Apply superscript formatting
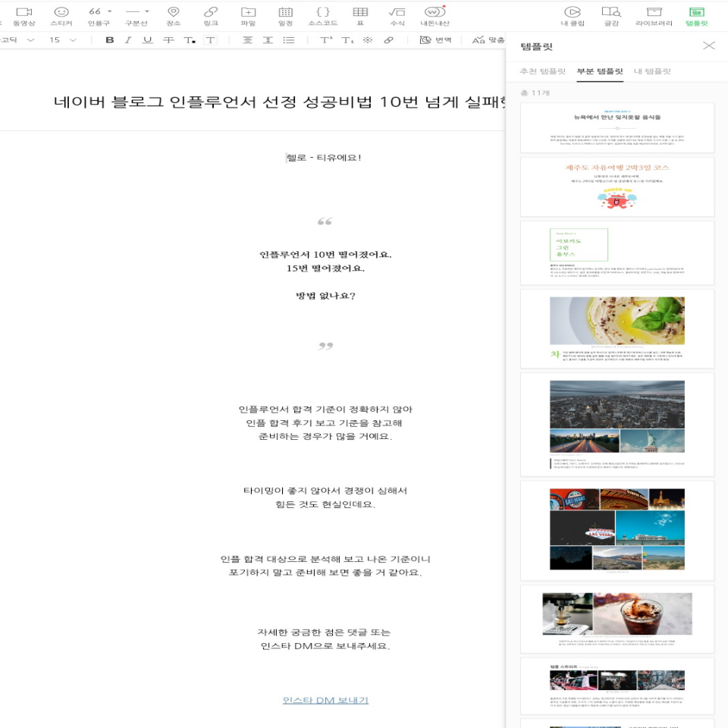The image size is (728, 728). point(326,40)
